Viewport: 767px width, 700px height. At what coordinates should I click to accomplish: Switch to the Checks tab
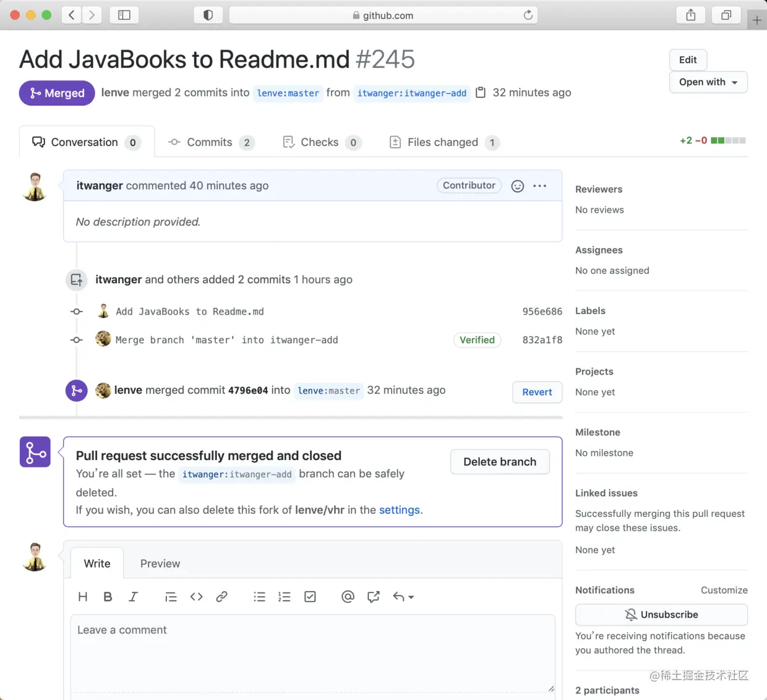(x=321, y=142)
